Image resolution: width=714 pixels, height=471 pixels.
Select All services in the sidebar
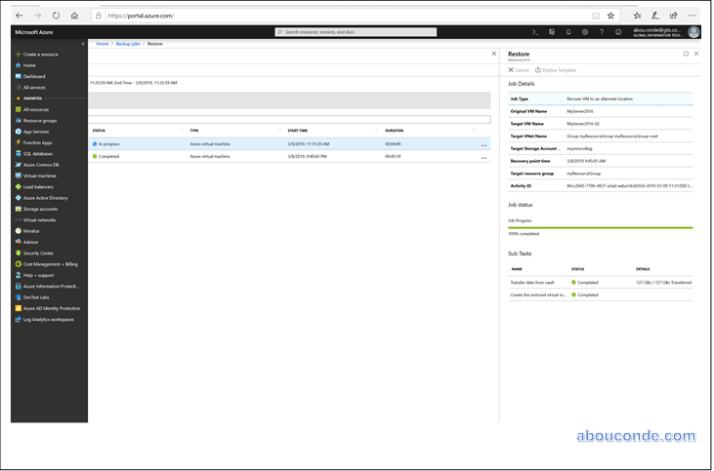click(34, 88)
